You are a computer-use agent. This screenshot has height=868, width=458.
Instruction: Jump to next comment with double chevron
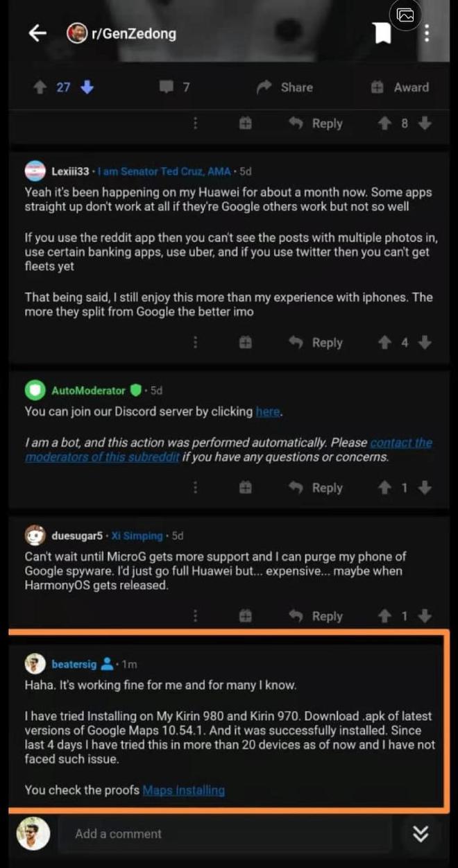421,834
